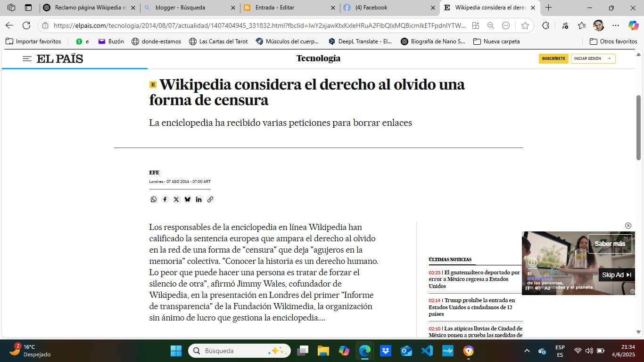Viewport: 644px width, 362px height.
Task: Skip the video ad
Action: 617,275
